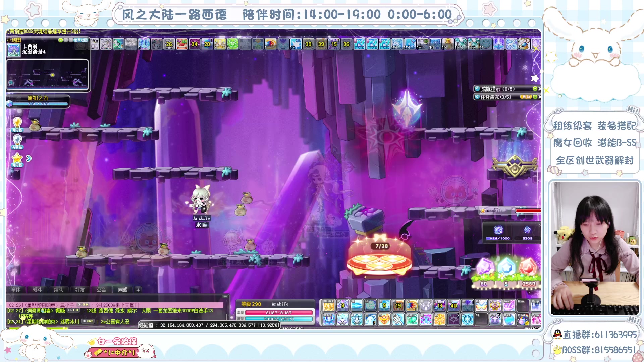This screenshot has width=644, height=362.
Task: Click the strawberry cake buff icon
Action: point(182,44)
